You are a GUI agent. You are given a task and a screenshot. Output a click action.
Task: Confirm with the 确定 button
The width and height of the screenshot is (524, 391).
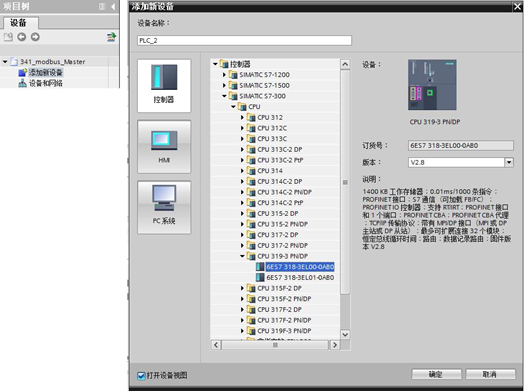[436, 374]
